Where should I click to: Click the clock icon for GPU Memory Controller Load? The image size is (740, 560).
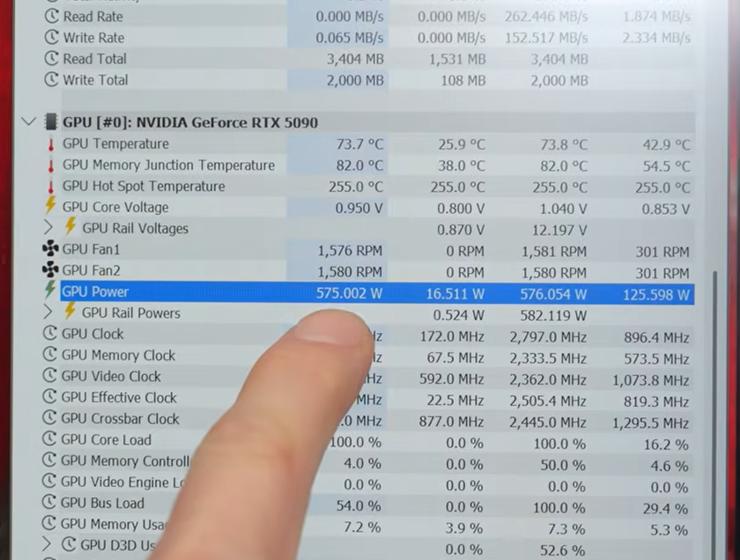(x=49, y=460)
